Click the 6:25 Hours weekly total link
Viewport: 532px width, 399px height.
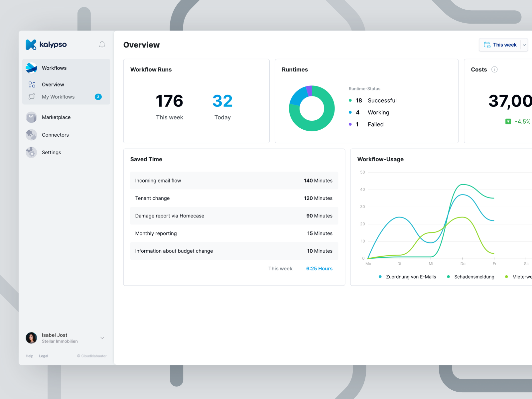pyautogui.click(x=319, y=268)
